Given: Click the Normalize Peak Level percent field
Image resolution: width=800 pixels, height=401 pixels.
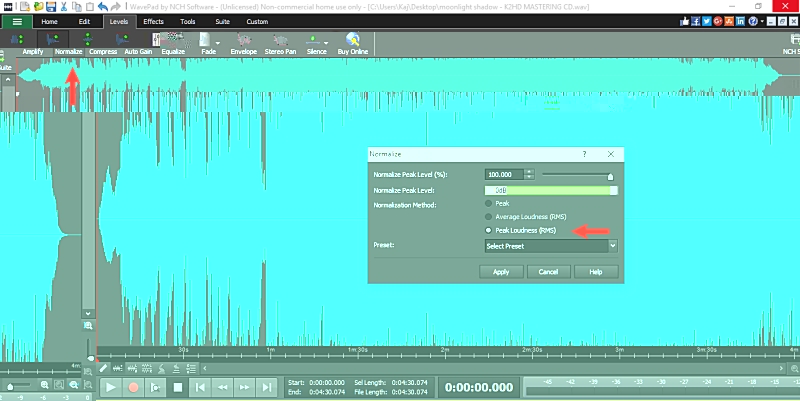Looking at the screenshot, I should [504, 174].
